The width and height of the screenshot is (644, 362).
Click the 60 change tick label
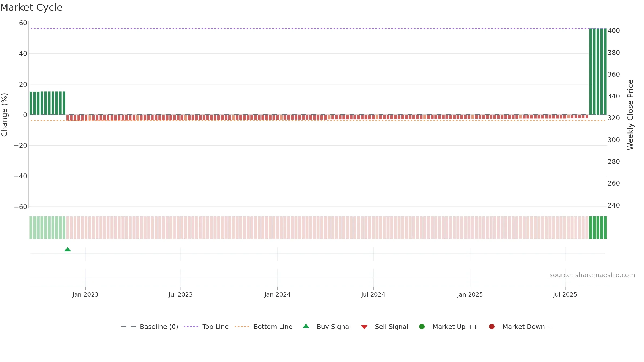tap(23, 23)
